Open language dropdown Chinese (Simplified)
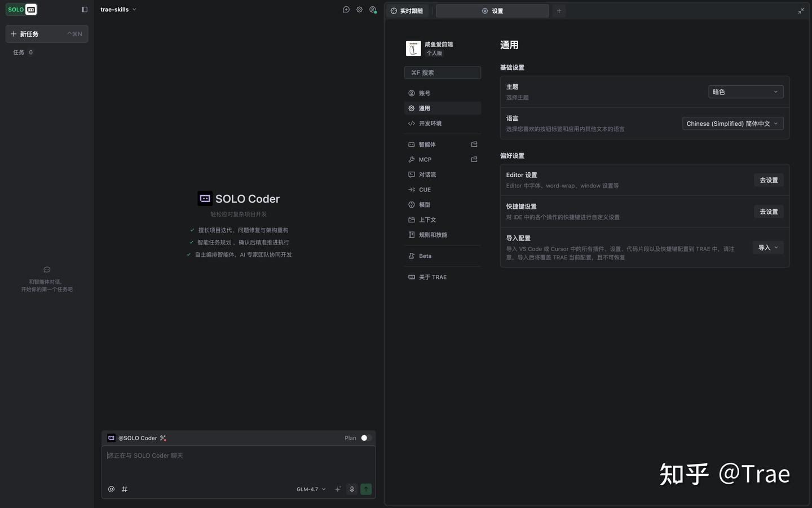 pos(733,124)
